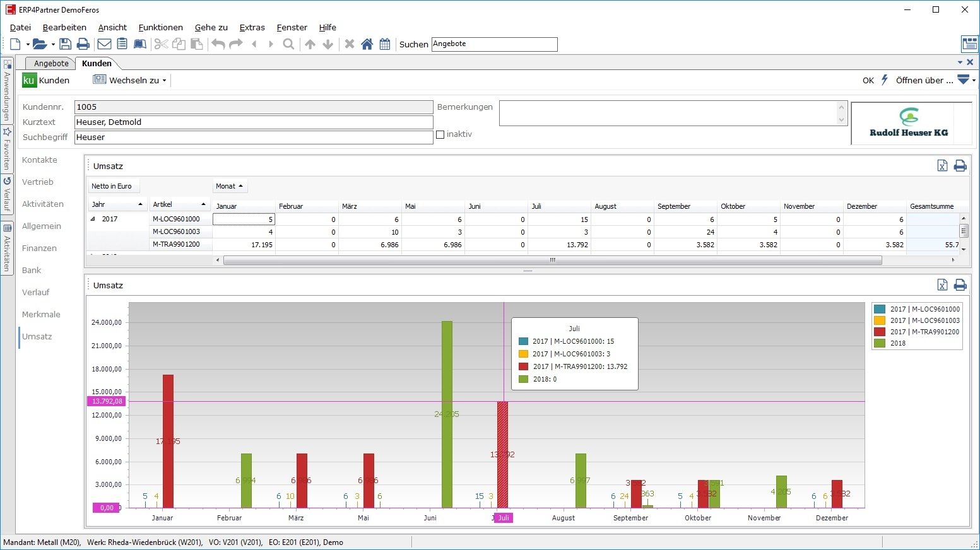Click the Monat grouping button
Screen dimensions: 980x550
point(229,186)
